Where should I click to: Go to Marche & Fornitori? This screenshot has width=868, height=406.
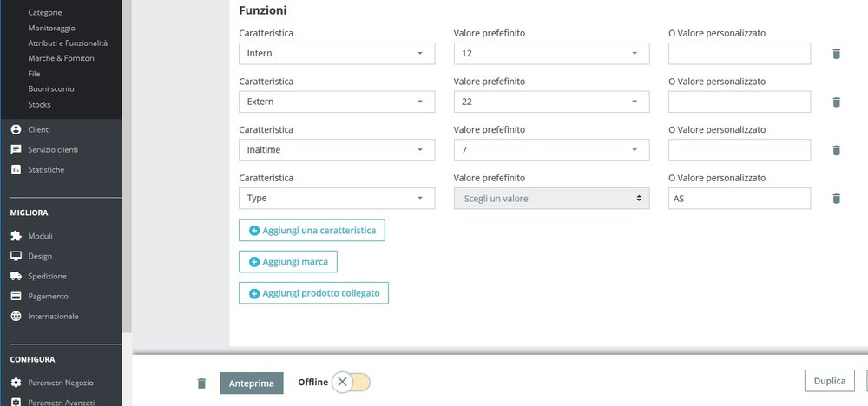point(61,58)
